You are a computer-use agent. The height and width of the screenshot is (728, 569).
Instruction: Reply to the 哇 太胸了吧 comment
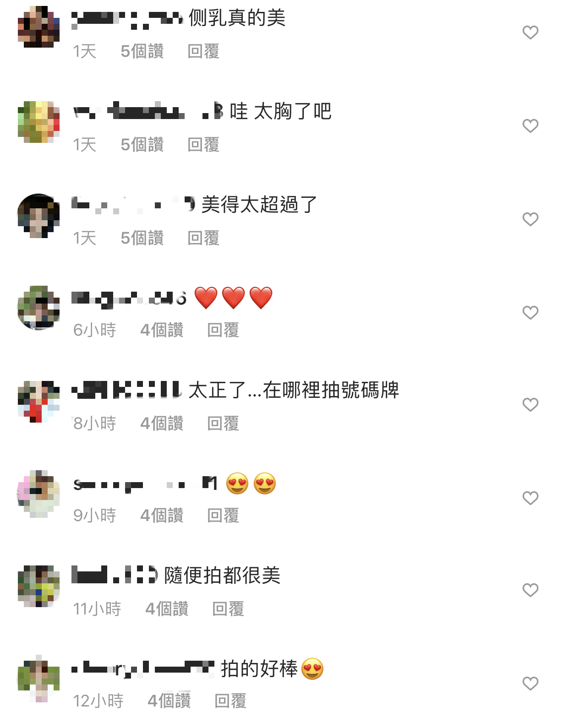pyautogui.click(x=203, y=145)
